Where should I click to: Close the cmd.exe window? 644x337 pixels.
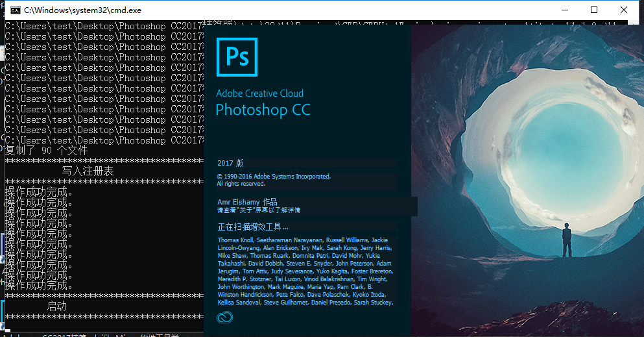(623, 10)
